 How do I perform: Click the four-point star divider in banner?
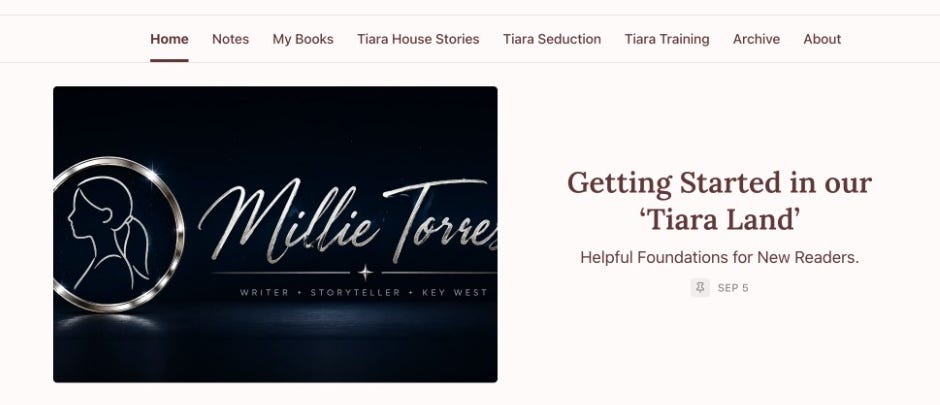click(x=365, y=273)
